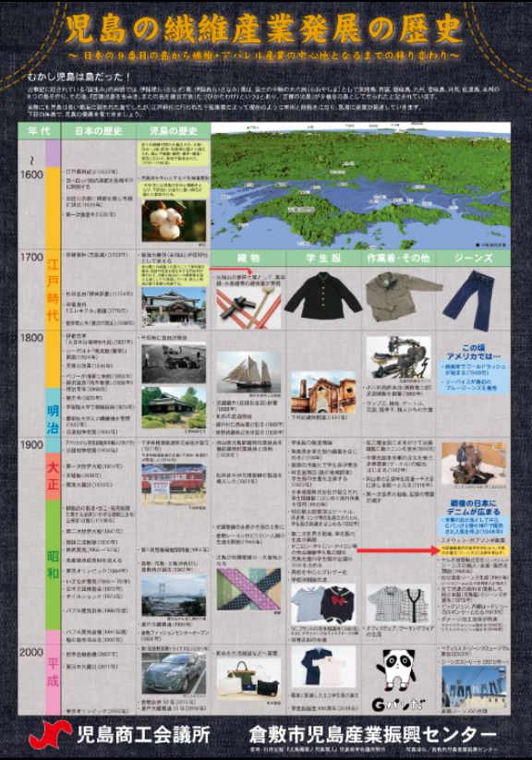Click the 年代 header cell
Screen dimensions: 532x760
pos(40,131)
